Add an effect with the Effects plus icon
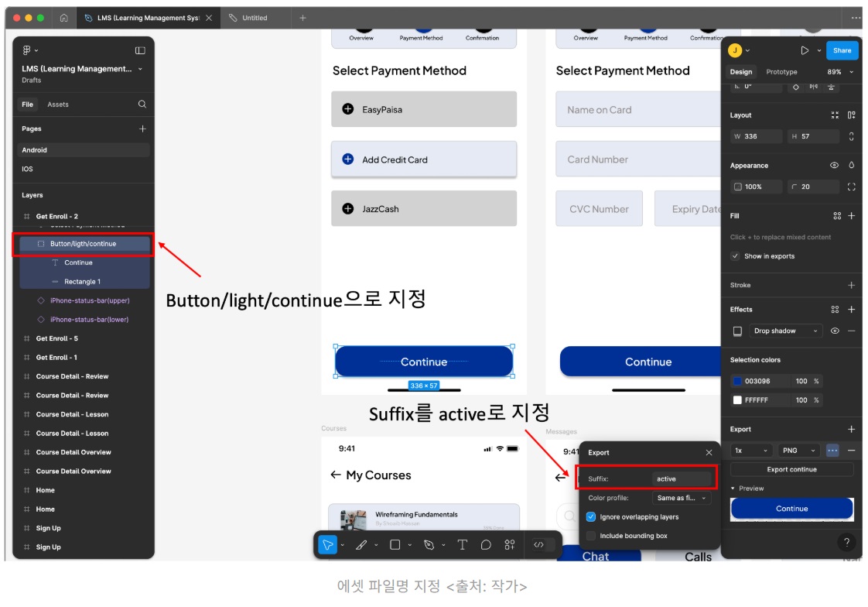The image size is (868, 607). [x=852, y=310]
